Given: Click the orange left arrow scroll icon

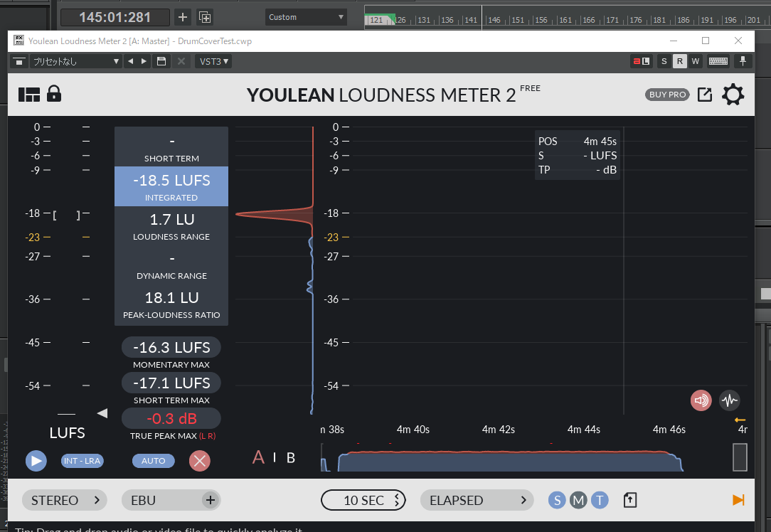Looking at the screenshot, I should point(740,420).
